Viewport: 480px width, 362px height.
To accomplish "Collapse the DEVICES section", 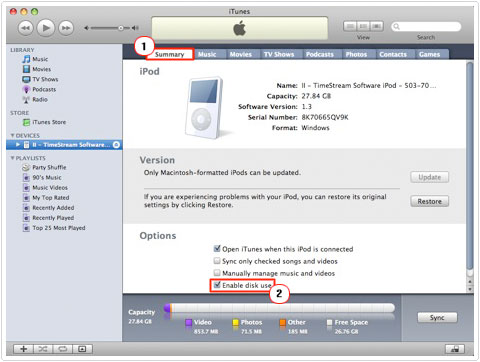I will [12, 135].
